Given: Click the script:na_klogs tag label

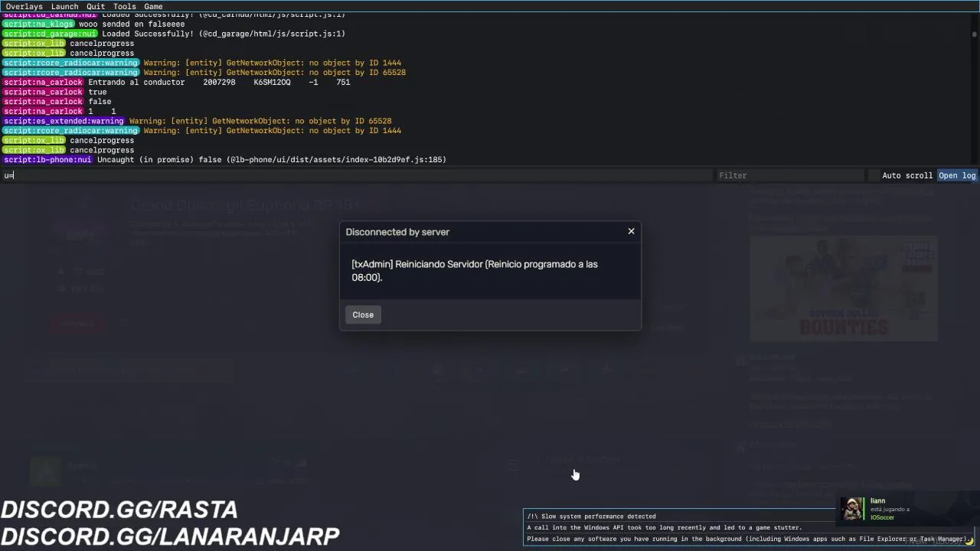Looking at the screenshot, I should (38, 24).
